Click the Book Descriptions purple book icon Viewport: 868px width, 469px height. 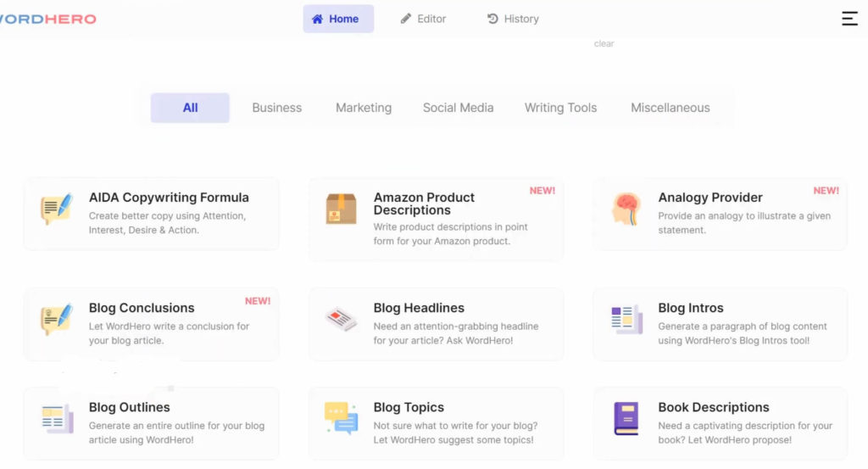[x=626, y=418]
